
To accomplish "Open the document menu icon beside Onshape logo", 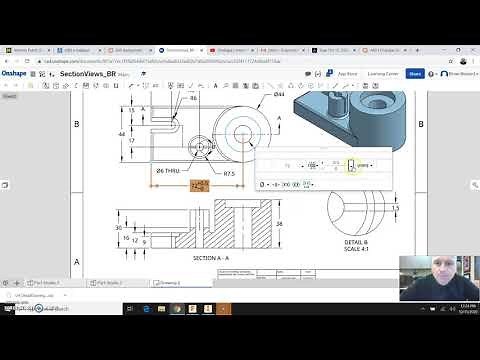I will coord(33,74).
